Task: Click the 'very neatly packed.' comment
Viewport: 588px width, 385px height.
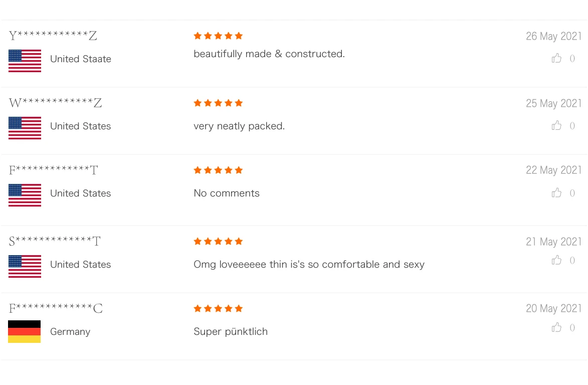Action: (239, 126)
